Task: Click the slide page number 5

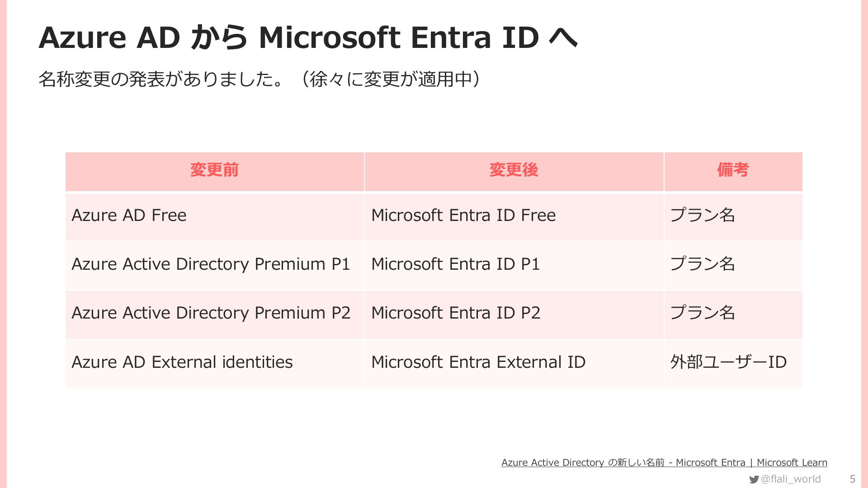Action: [x=853, y=479]
